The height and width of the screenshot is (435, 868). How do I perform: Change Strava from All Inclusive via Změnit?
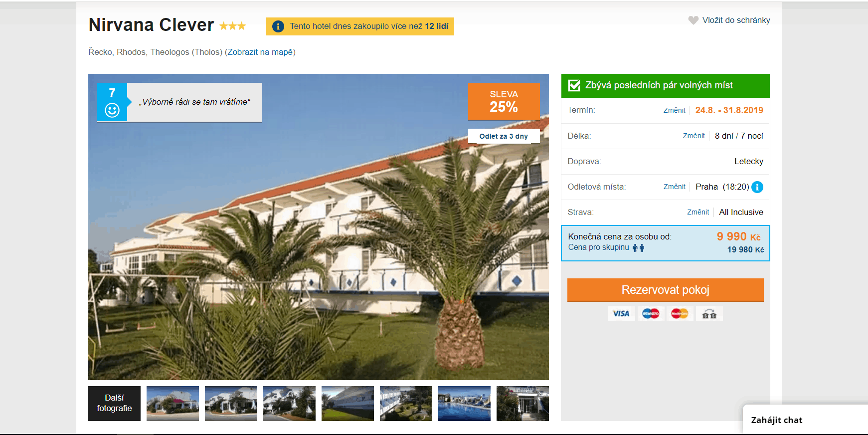point(697,212)
